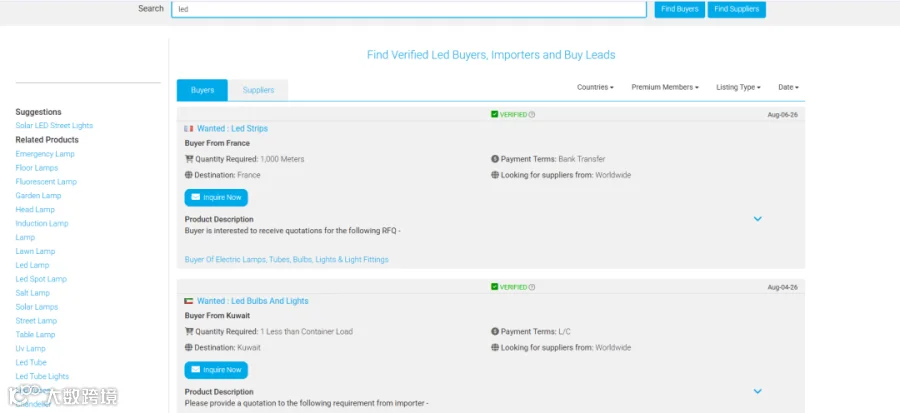Open Salt Lamp related product

click(33, 293)
